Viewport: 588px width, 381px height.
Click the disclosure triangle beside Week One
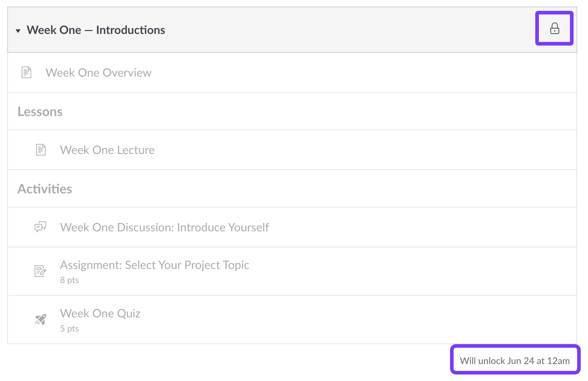click(18, 31)
